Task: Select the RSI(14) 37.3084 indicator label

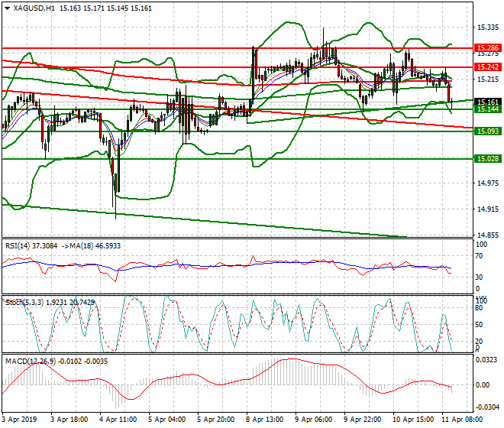Action: (x=31, y=246)
